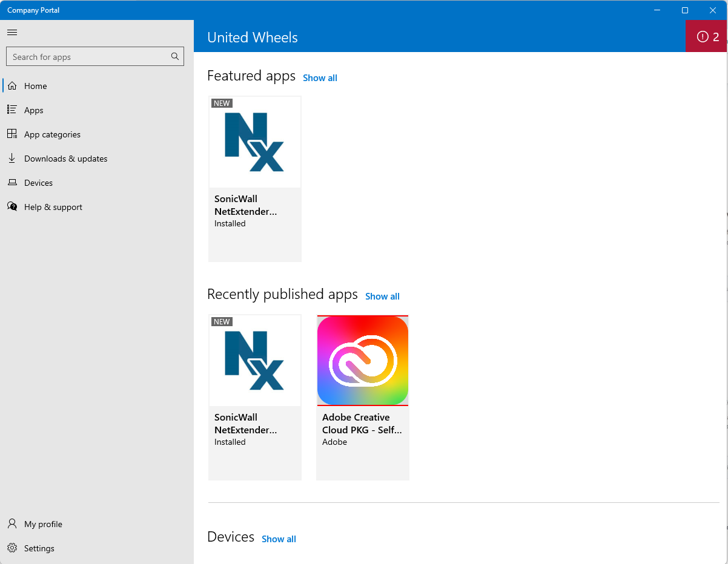Click the Apps list icon
Screen dimensions: 728x564
[12, 110]
